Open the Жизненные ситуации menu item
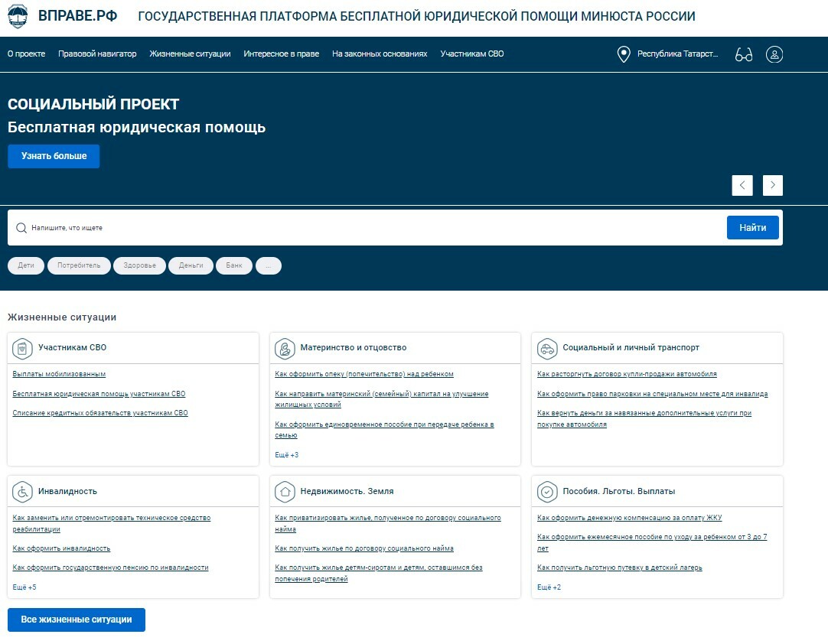This screenshot has height=644, width=828. point(190,54)
